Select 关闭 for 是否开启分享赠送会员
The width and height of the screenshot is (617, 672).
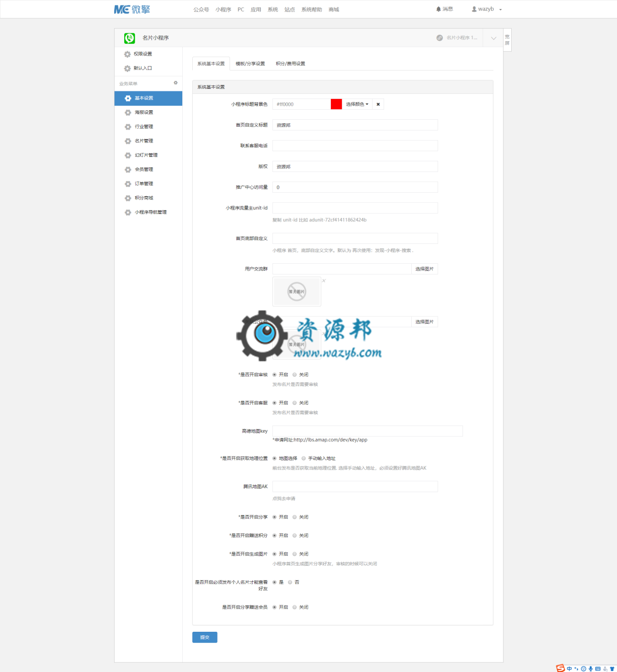pos(295,607)
